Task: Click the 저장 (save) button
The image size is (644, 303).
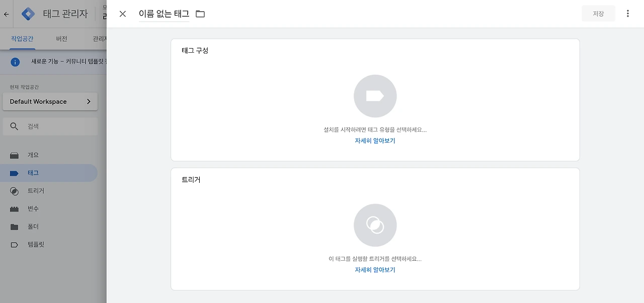Action: (x=598, y=14)
